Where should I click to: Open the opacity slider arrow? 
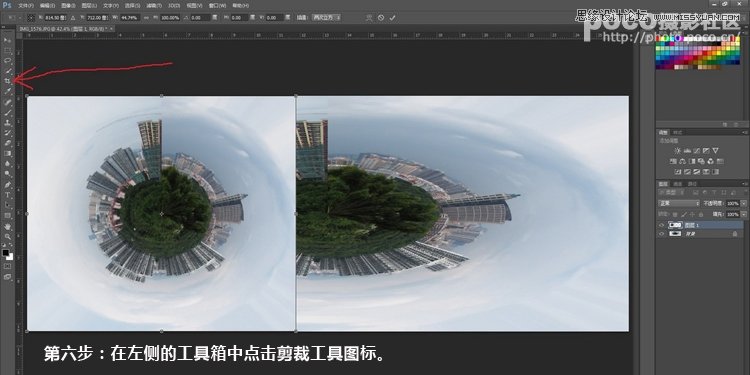743,203
